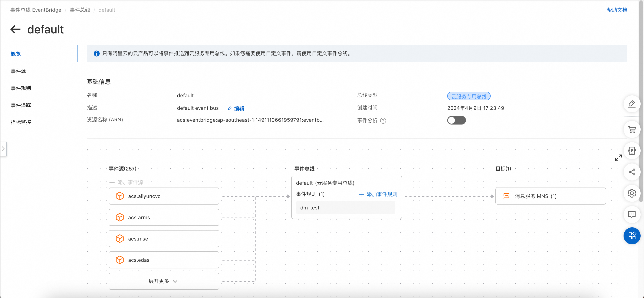Open the API floating button

[632, 151]
